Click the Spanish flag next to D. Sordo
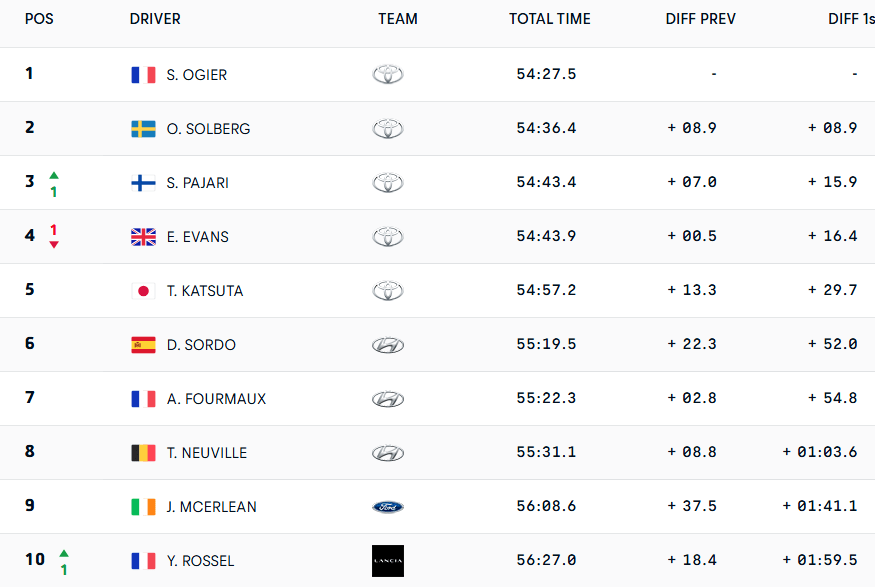Viewport: 875px width, 587px height. (143, 345)
